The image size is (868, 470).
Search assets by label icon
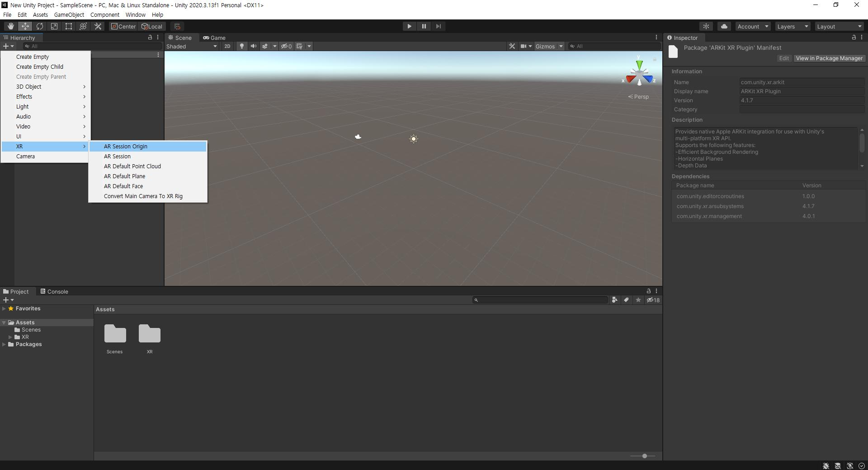(x=626, y=300)
